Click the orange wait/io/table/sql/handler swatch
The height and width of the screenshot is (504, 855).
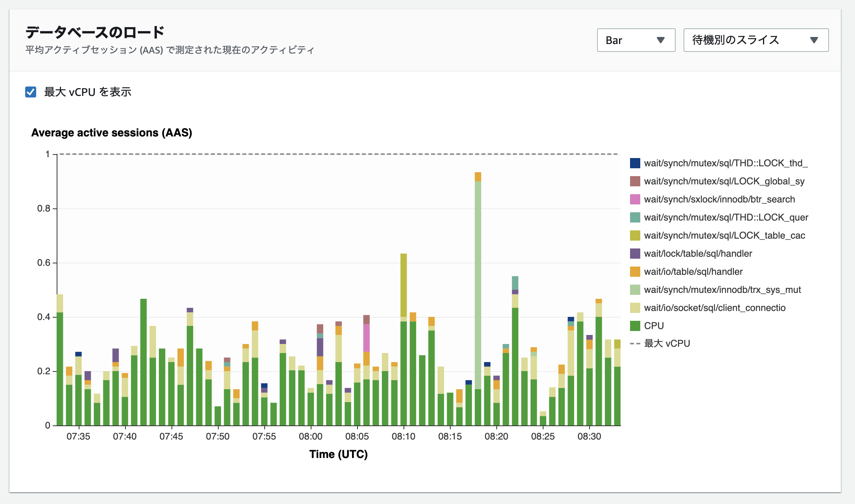click(635, 272)
